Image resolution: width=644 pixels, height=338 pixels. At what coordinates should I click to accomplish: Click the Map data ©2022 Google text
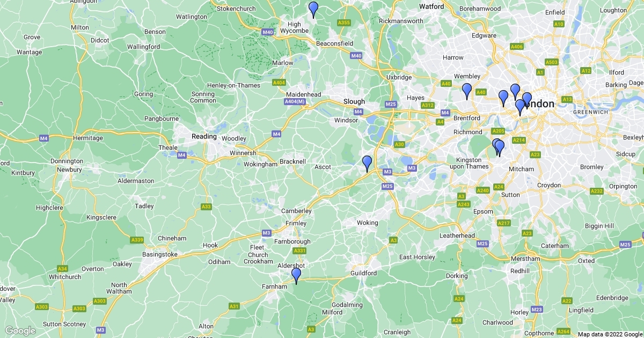[610, 334]
